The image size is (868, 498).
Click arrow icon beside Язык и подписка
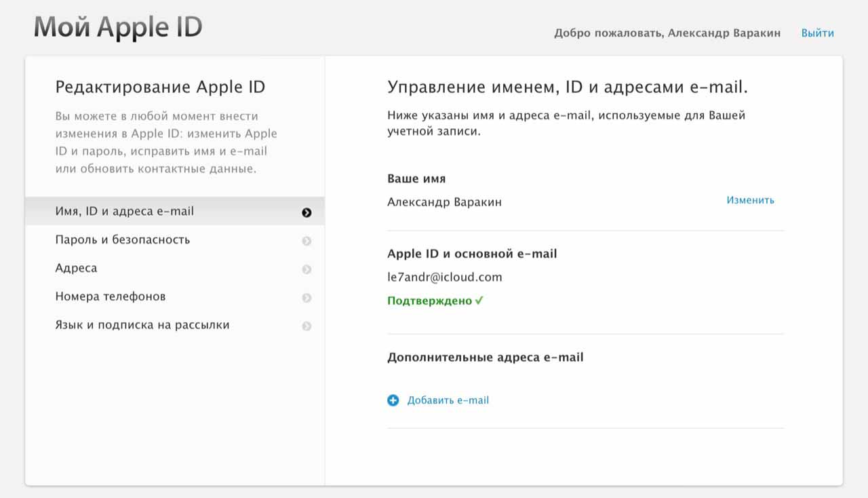click(307, 326)
